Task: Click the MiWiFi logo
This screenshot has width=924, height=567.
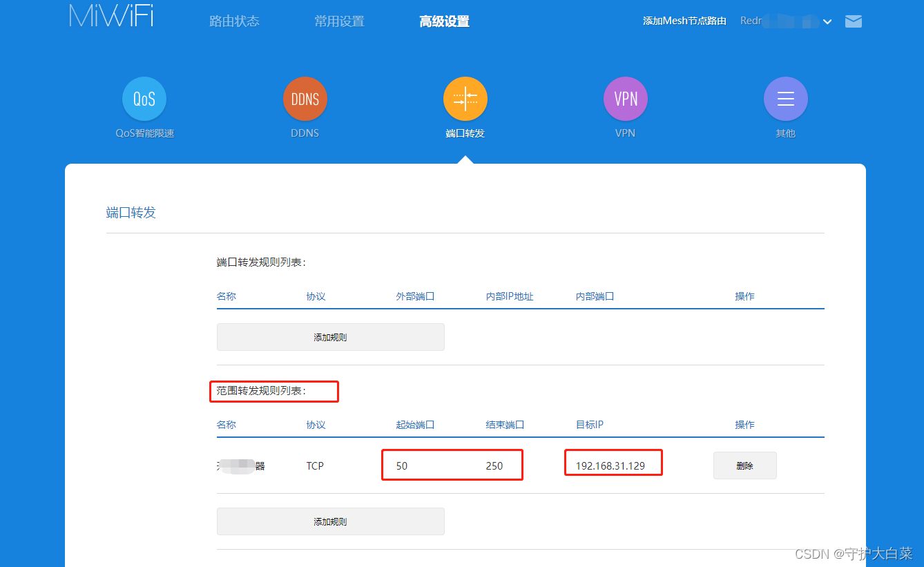Action: (111, 15)
